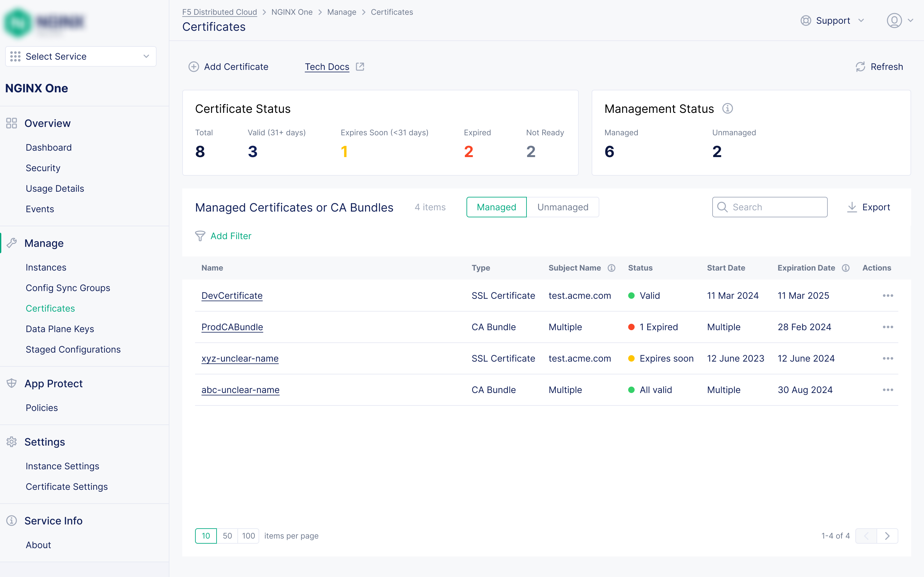
Task: Switch to the Unmanaged certificates toggle
Action: (562, 207)
